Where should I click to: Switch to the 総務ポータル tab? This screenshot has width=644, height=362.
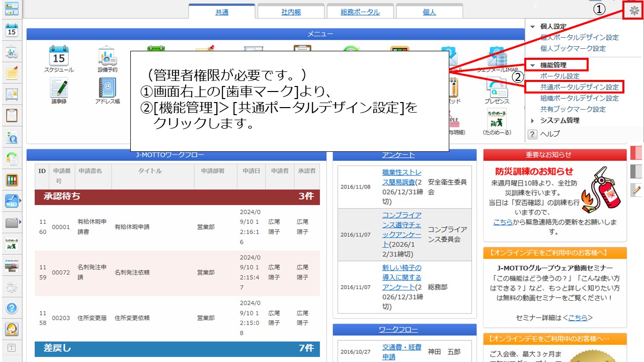360,12
